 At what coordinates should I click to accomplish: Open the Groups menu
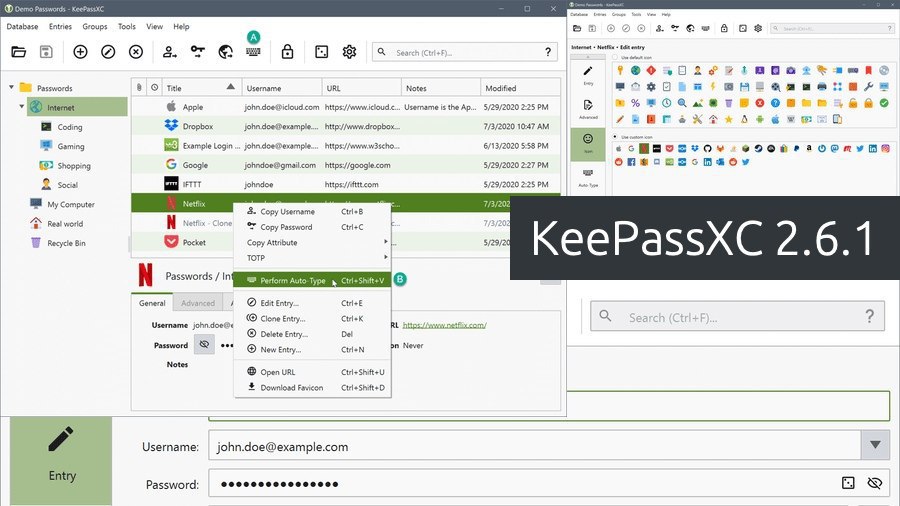pos(95,26)
